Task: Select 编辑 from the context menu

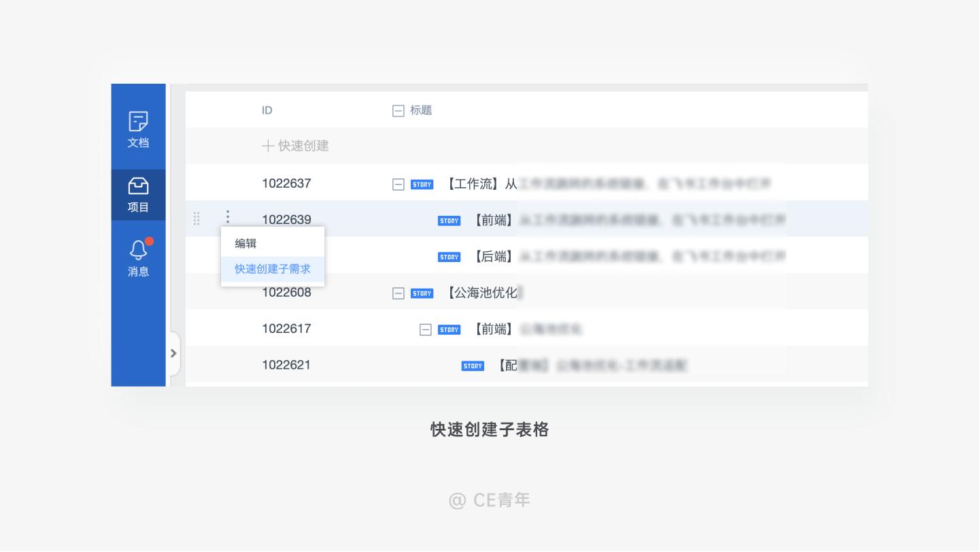Action: point(245,243)
